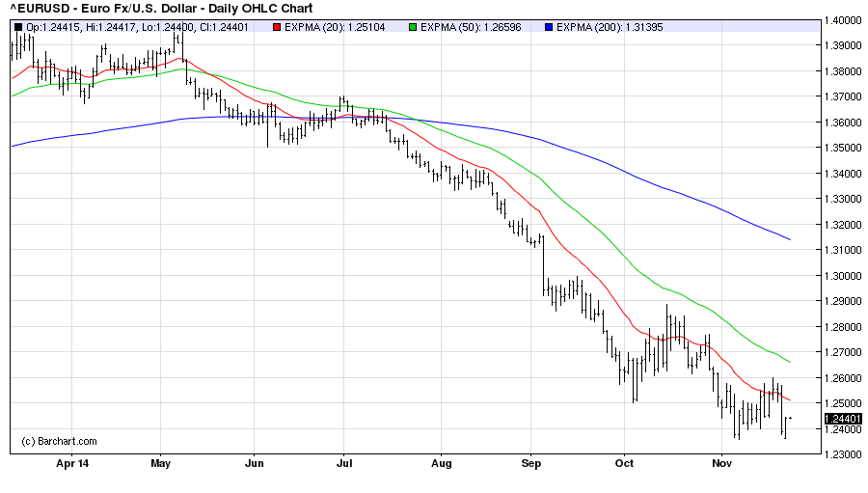
Task: Click the red EXPMA (20) legend swatch
Action: tap(277, 27)
